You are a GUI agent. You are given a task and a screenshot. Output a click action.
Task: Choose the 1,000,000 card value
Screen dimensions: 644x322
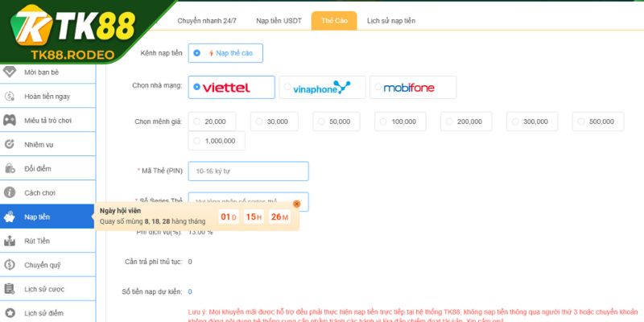tap(217, 141)
